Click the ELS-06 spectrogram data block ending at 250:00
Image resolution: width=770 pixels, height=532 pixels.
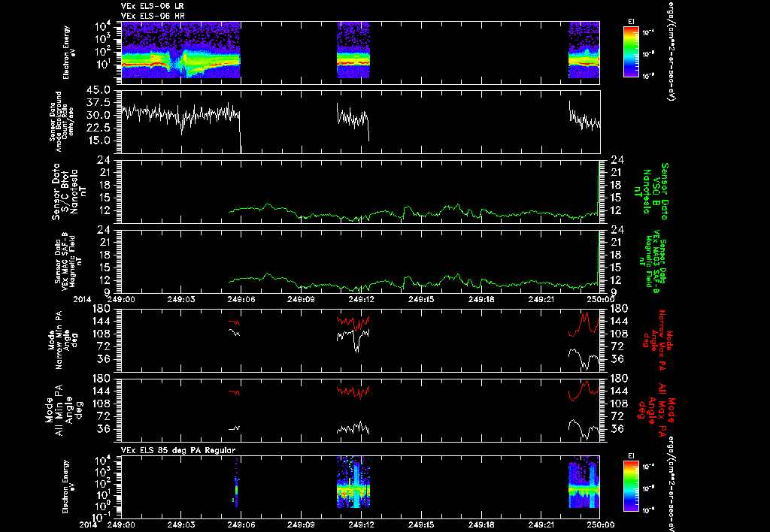(x=584, y=50)
